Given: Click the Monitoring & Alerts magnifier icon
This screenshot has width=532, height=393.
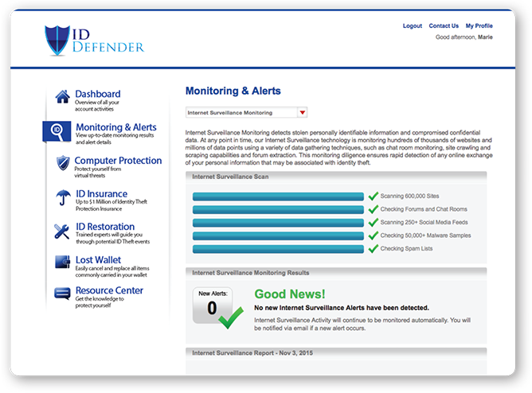Looking at the screenshot, I should click(x=57, y=130).
